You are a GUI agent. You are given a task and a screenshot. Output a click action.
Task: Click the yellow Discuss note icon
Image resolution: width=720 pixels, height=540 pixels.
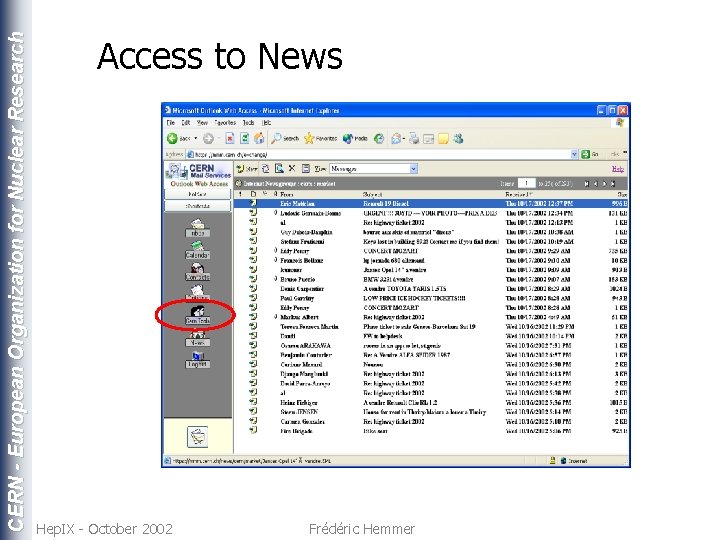pos(443,138)
